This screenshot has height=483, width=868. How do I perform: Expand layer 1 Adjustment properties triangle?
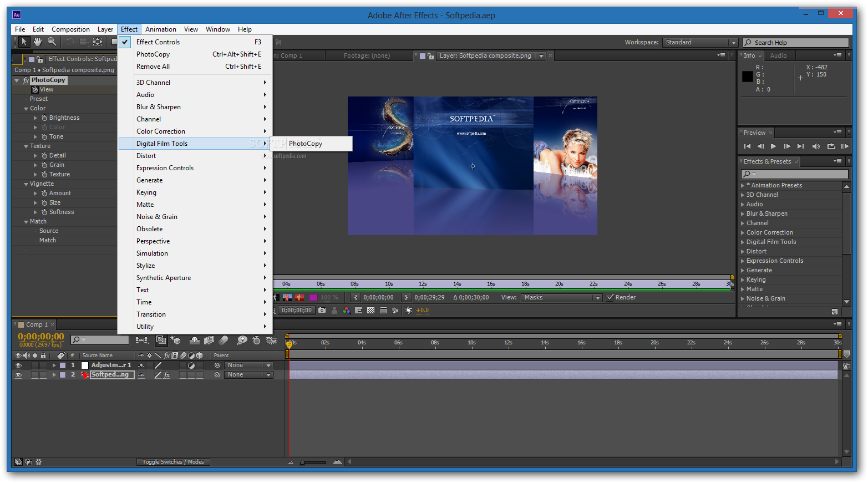(x=54, y=365)
